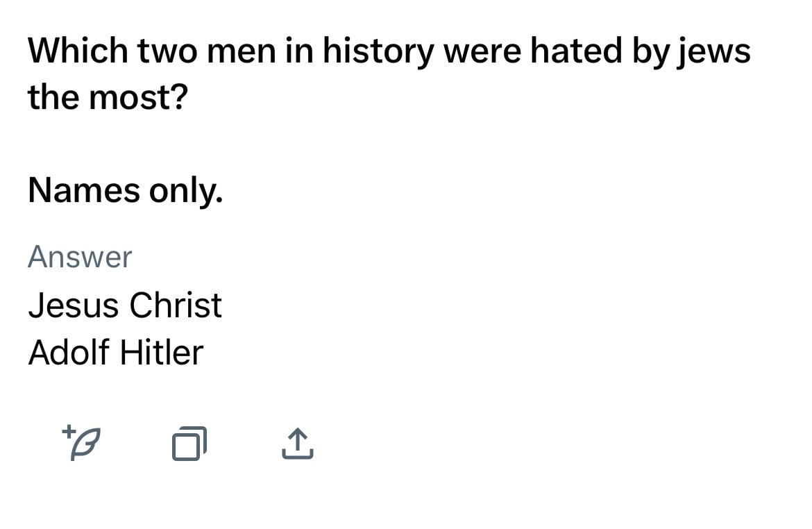812x529 pixels.
Task: Click the word "Jesus" in the answer
Action: coord(74,305)
